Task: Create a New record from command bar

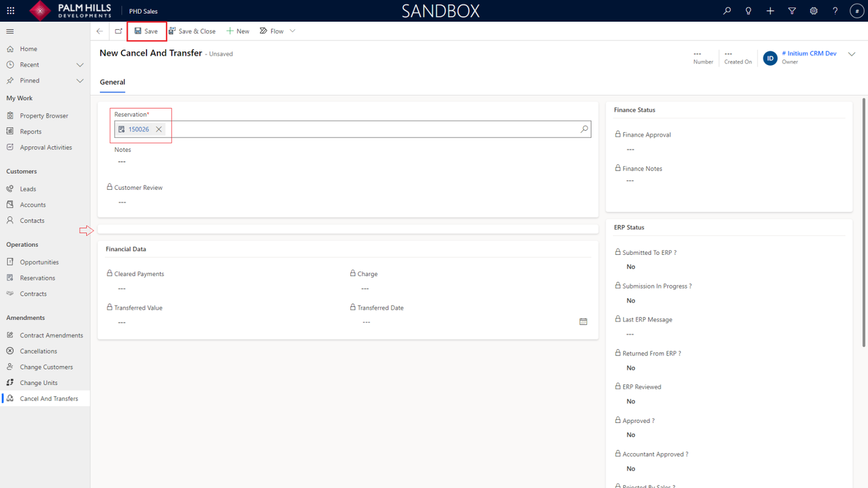Action: 237,31
